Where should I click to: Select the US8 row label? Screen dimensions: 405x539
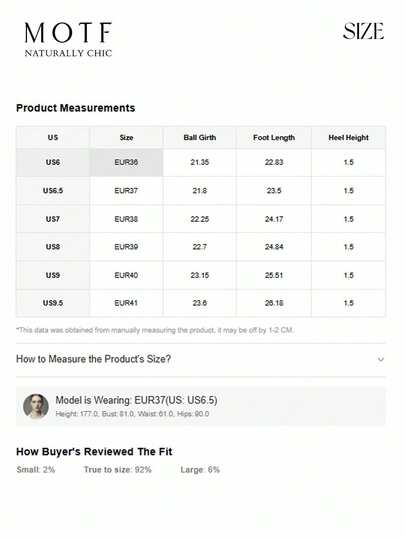(x=53, y=247)
